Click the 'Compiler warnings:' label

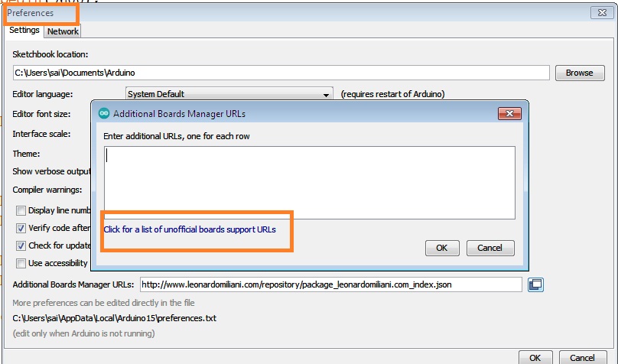coord(47,190)
